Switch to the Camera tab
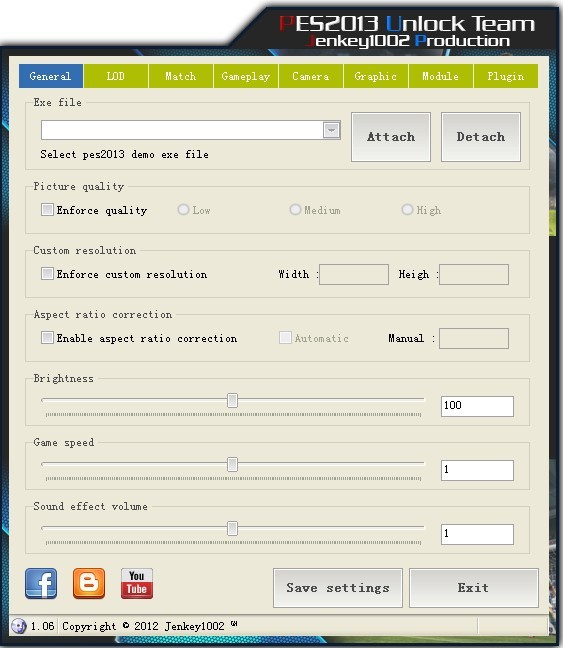Screen dimensions: 563x648 click(x=311, y=76)
